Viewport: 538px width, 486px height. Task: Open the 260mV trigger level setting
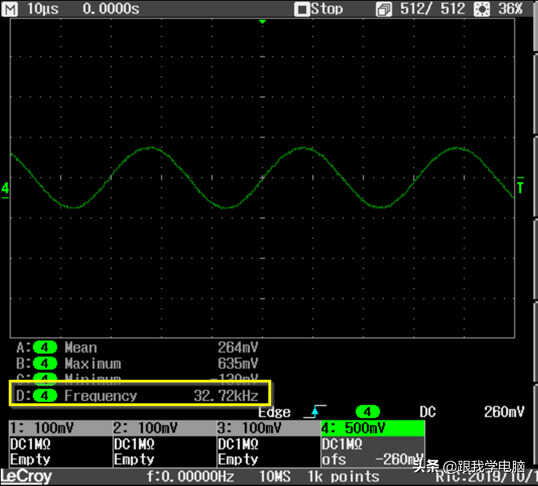pyautogui.click(x=504, y=412)
